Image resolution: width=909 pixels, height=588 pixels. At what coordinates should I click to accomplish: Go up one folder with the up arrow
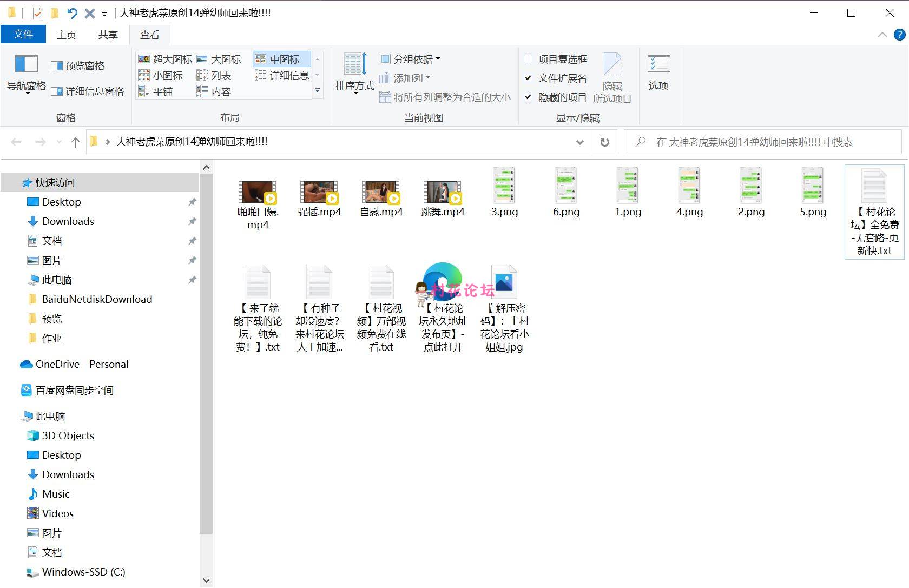(x=76, y=142)
